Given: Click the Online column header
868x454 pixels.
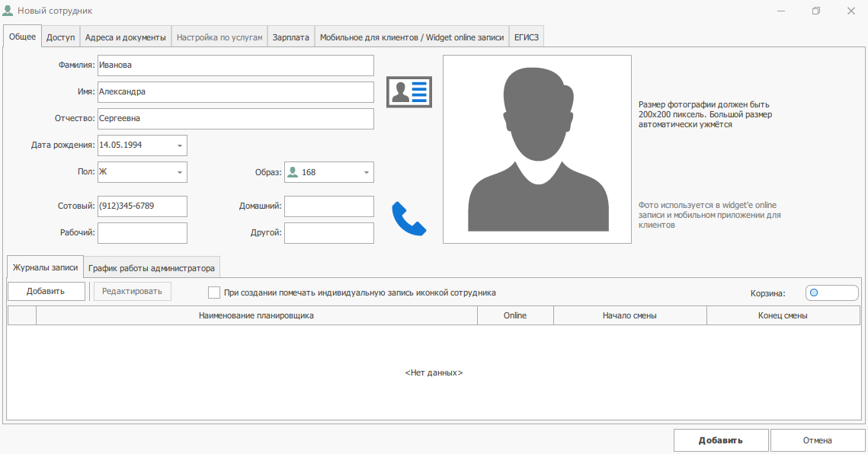Looking at the screenshot, I should pyautogui.click(x=515, y=315).
